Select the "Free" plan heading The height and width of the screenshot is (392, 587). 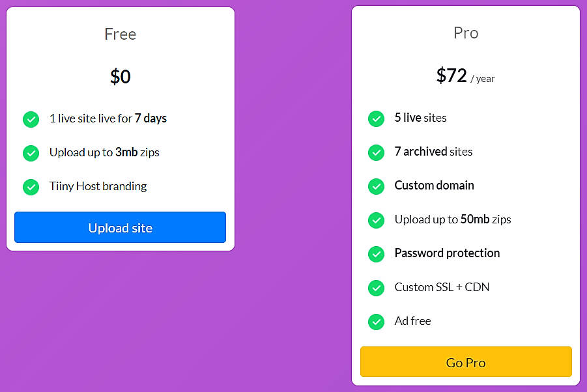(120, 34)
